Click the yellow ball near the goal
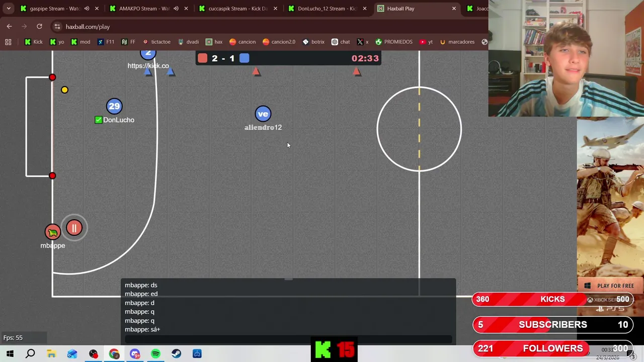The image size is (644, 362). tap(64, 89)
